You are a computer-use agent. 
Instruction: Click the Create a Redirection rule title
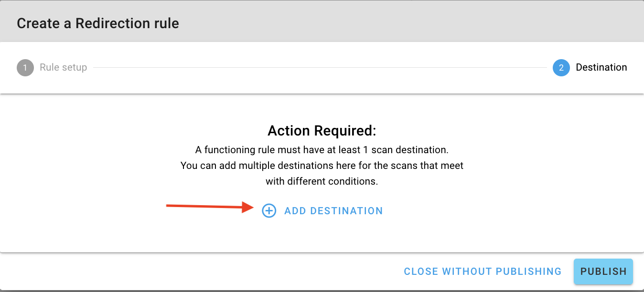pos(98,23)
